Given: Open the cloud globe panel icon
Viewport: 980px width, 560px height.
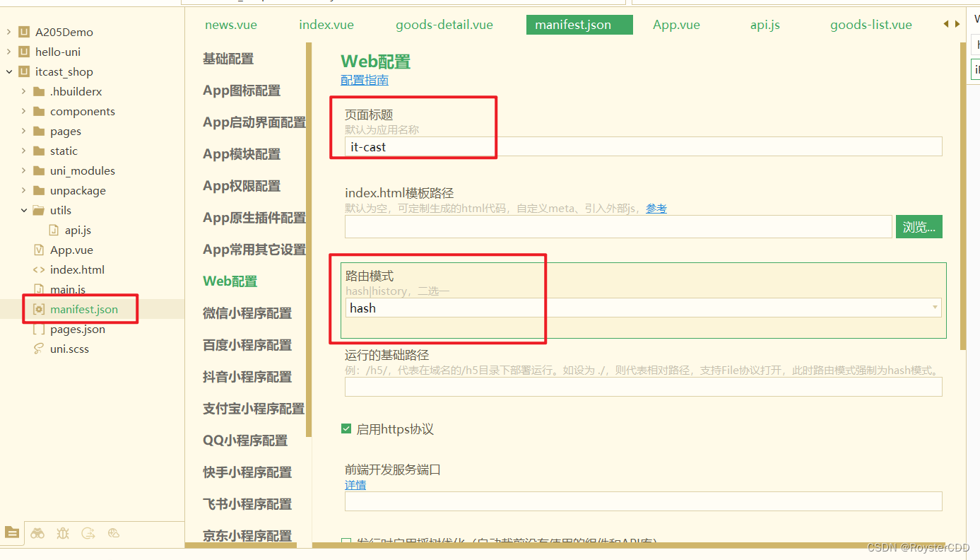Looking at the screenshot, I should pos(114,533).
